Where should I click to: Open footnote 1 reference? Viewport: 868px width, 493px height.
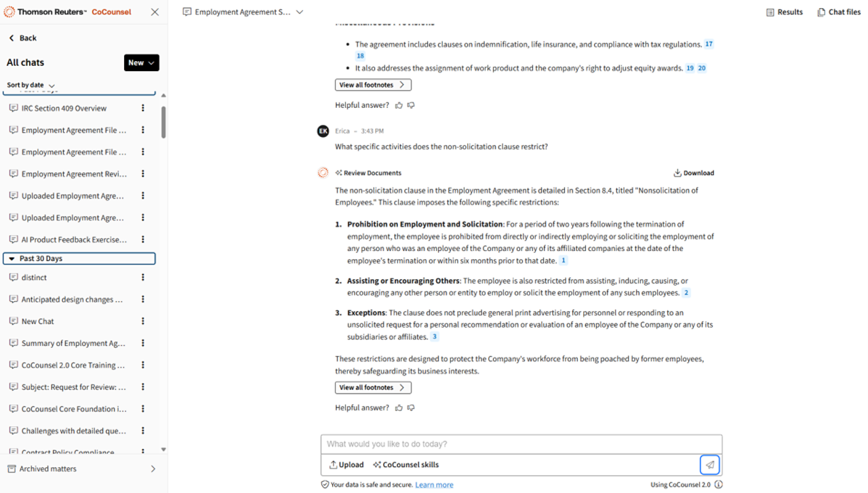coord(563,260)
